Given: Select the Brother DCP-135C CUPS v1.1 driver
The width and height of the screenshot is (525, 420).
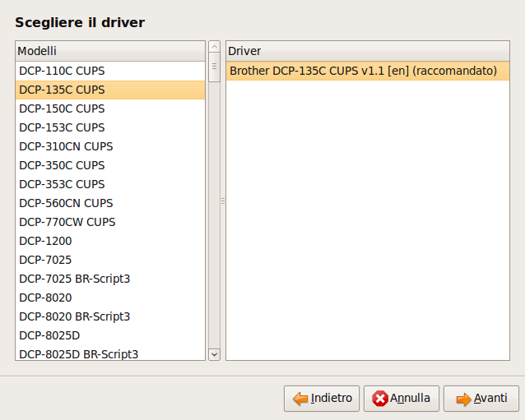Looking at the screenshot, I should [368, 71].
